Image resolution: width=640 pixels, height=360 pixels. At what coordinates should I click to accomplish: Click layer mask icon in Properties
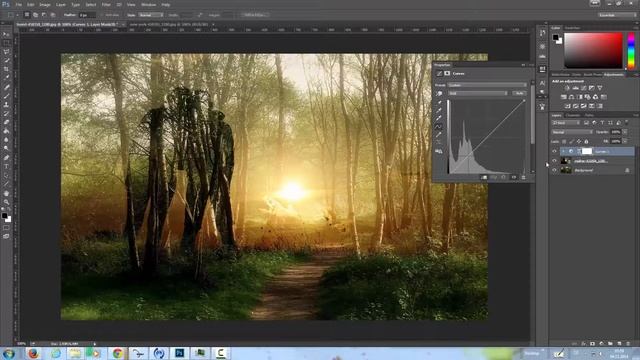point(447,73)
